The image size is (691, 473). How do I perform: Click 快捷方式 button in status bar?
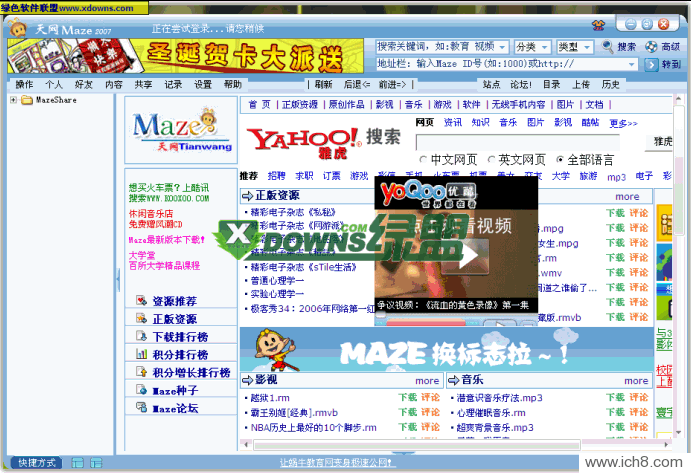37,462
